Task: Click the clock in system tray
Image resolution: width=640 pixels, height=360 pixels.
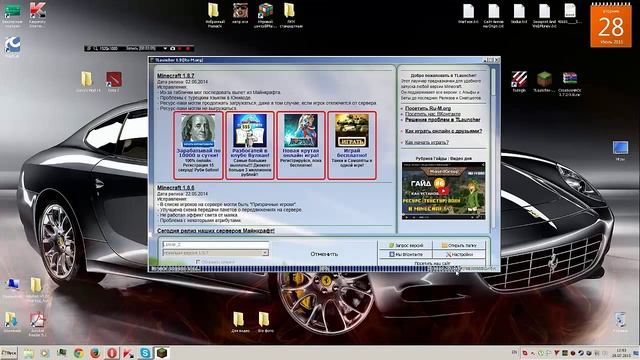Action: tap(621, 353)
